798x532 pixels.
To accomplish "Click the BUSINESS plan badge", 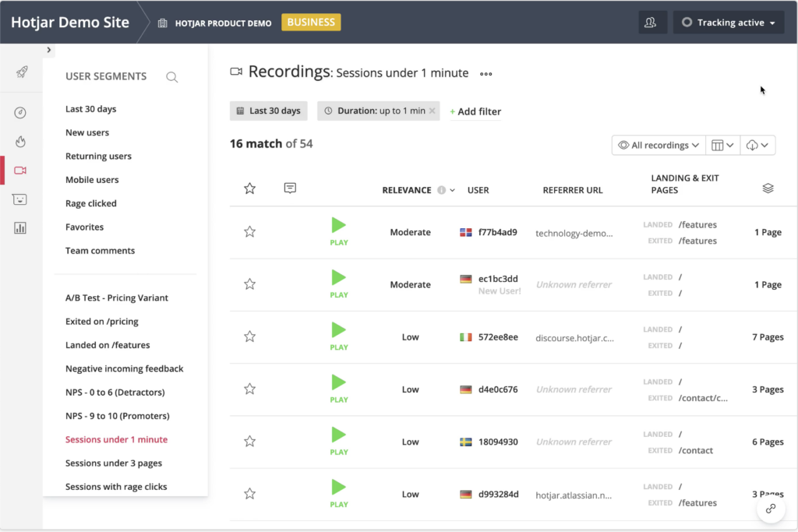I will click(311, 23).
